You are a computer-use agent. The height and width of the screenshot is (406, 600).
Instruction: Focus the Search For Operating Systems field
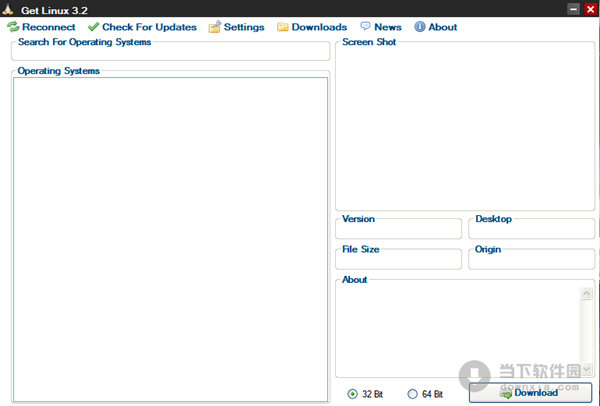(170, 53)
